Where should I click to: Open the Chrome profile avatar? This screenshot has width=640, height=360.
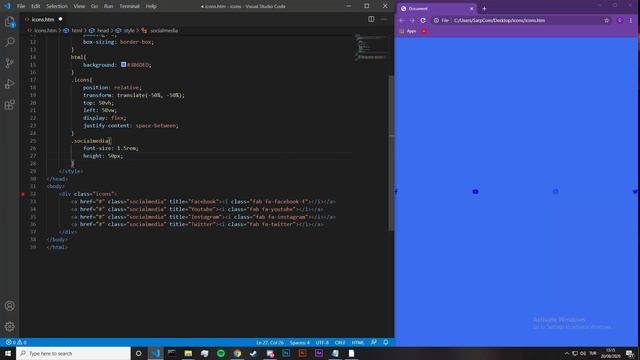pyautogui.click(x=620, y=20)
